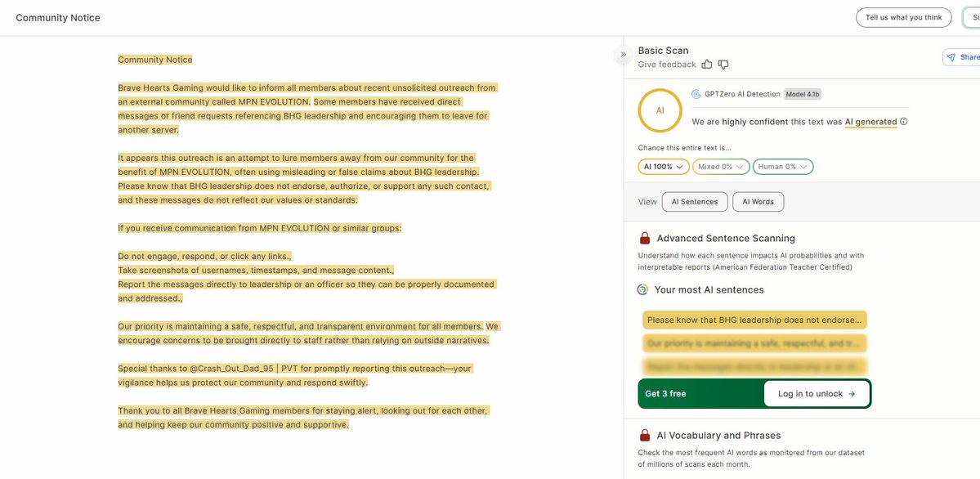Click the Share button with paper plane

962,57
